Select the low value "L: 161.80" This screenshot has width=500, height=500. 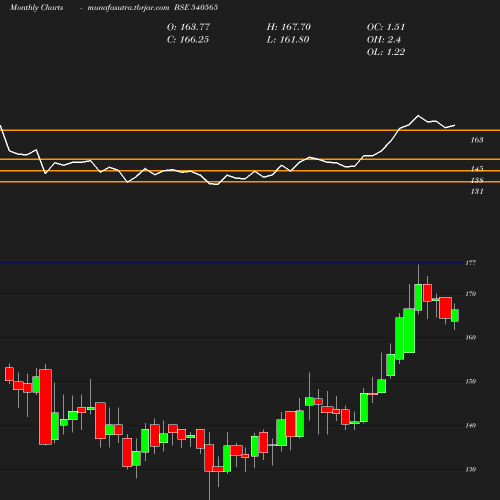288,40
